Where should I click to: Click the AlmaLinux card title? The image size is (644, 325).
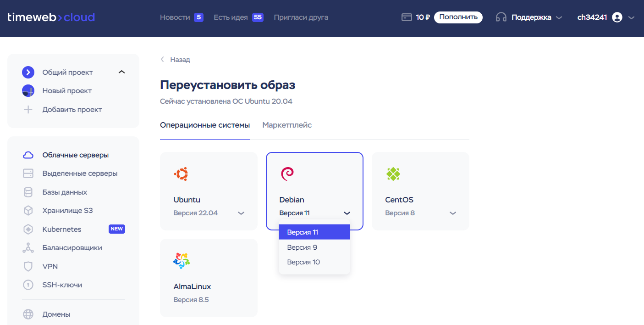(193, 286)
